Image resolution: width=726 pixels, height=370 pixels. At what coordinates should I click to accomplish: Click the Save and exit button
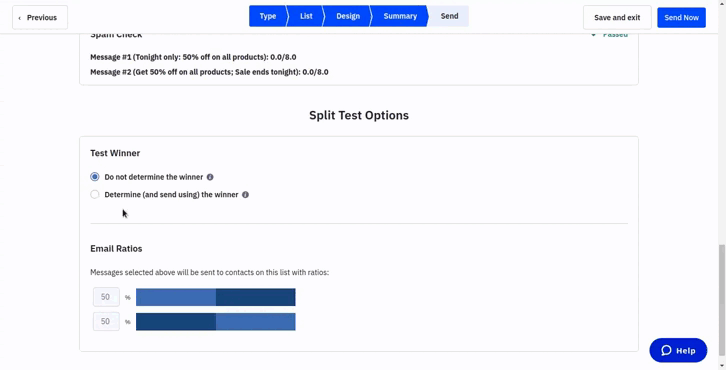pyautogui.click(x=617, y=18)
